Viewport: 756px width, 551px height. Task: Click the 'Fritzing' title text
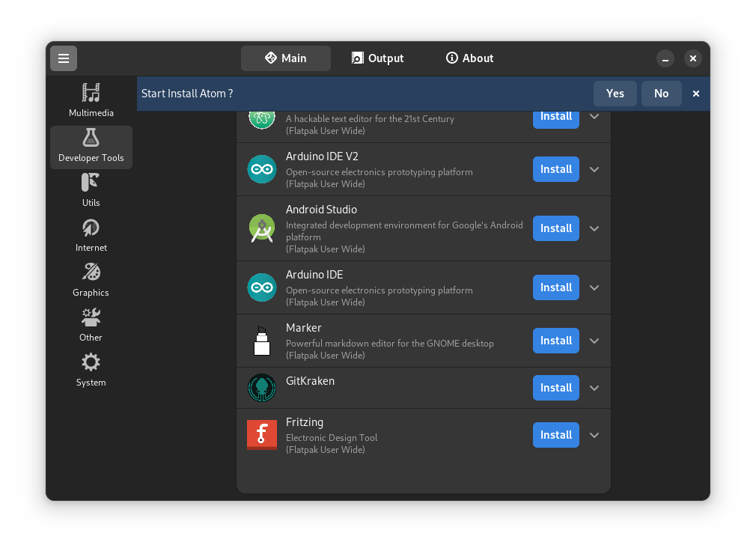pyautogui.click(x=305, y=422)
